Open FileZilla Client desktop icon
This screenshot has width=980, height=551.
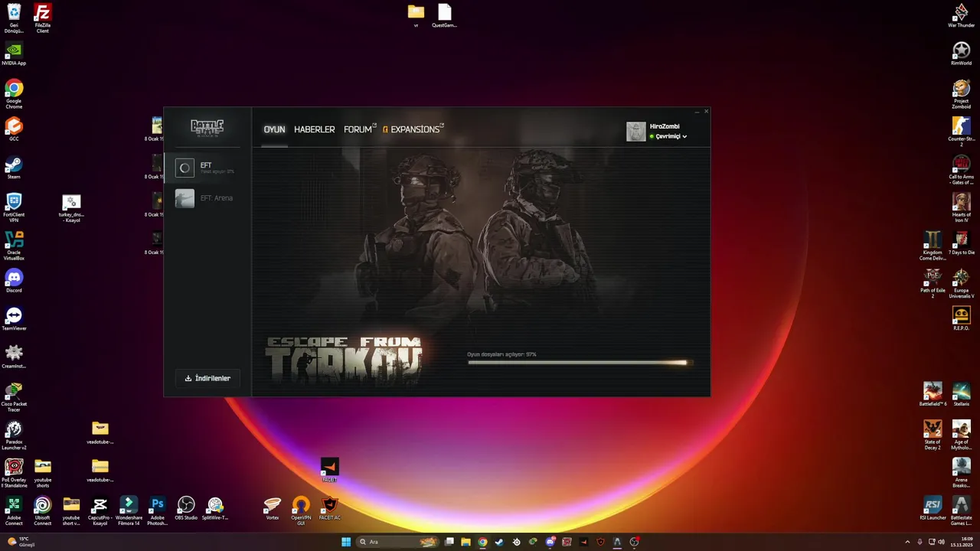pyautogui.click(x=43, y=18)
